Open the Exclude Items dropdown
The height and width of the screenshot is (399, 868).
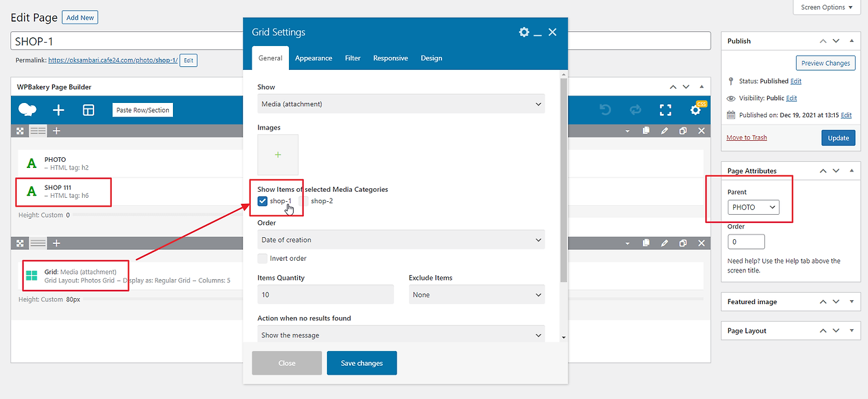(x=477, y=295)
